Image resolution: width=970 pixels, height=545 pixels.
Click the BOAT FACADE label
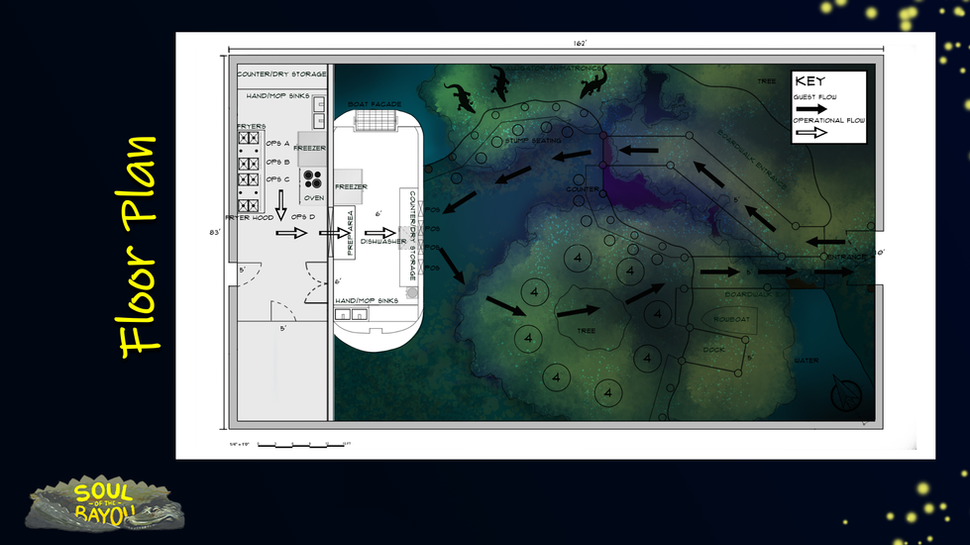coord(375,105)
